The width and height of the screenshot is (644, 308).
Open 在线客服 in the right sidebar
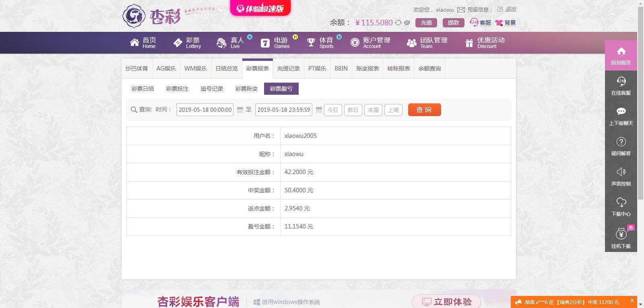(x=621, y=86)
